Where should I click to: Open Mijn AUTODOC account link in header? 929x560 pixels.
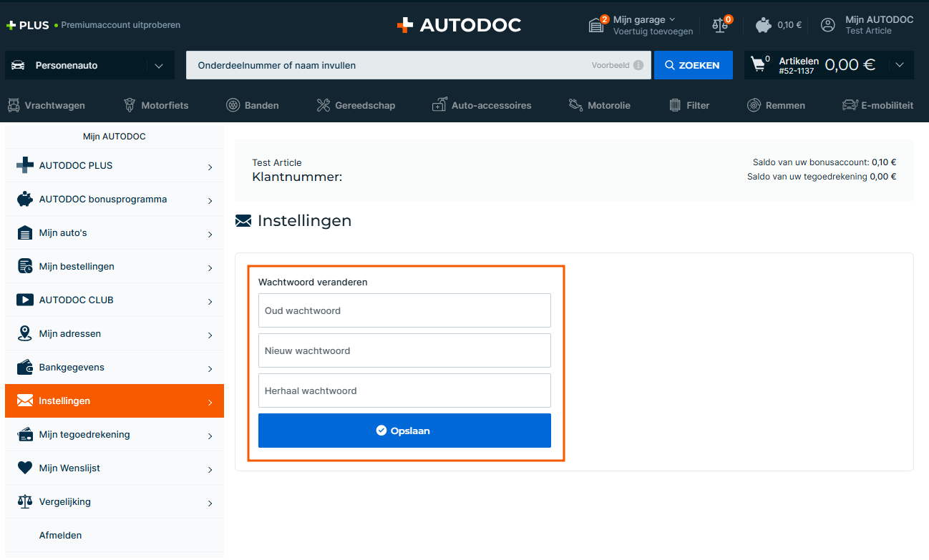tap(880, 19)
